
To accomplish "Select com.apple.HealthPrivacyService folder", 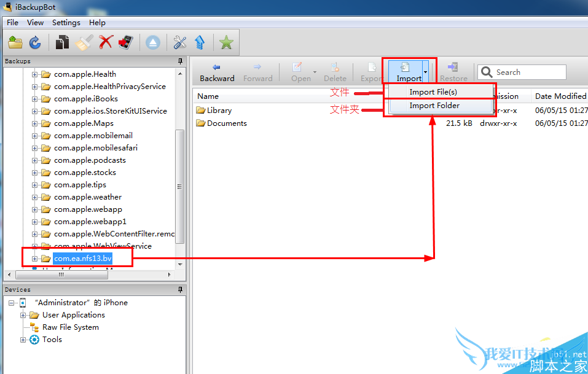I will pyautogui.click(x=109, y=87).
